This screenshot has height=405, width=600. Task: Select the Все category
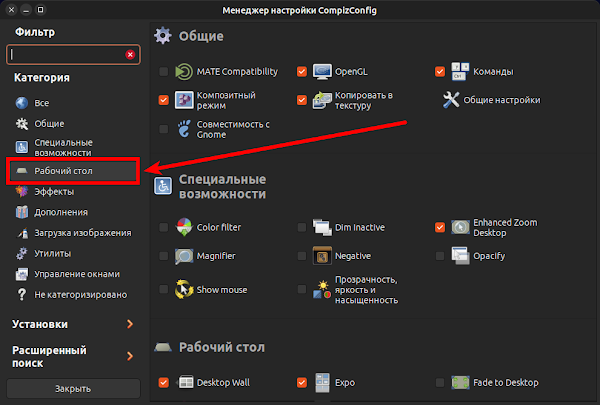[73, 103]
